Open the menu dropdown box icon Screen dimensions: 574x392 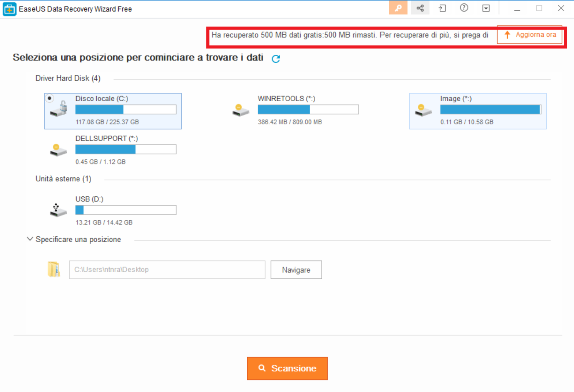[486, 8]
